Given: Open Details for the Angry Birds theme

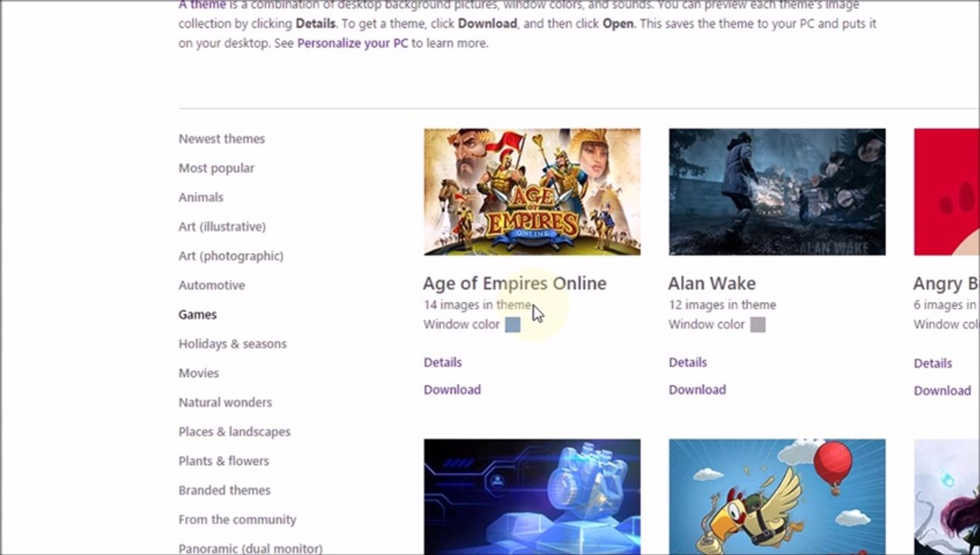Looking at the screenshot, I should click(x=933, y=363).
